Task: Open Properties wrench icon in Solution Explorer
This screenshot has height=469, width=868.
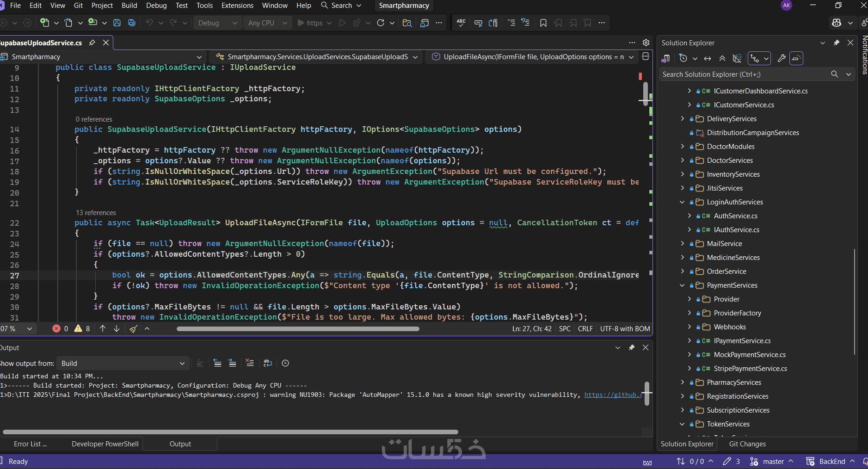Action: coord(782,58)
